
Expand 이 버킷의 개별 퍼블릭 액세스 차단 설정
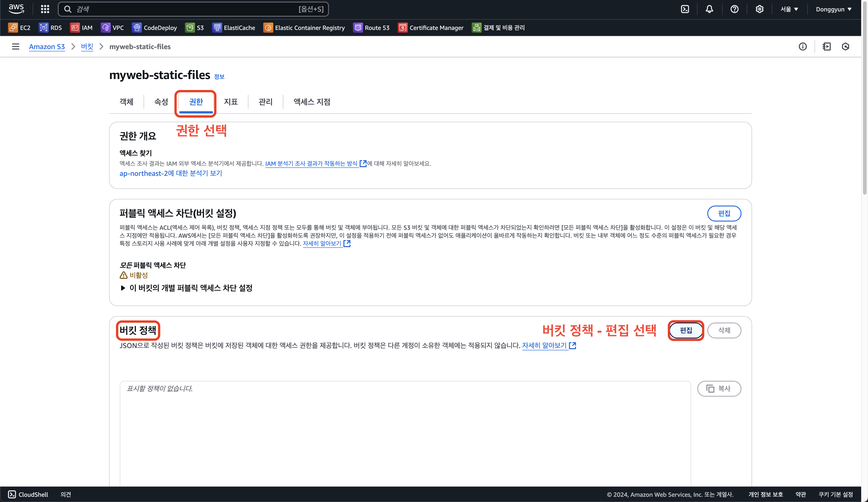[x=186, y=288]
